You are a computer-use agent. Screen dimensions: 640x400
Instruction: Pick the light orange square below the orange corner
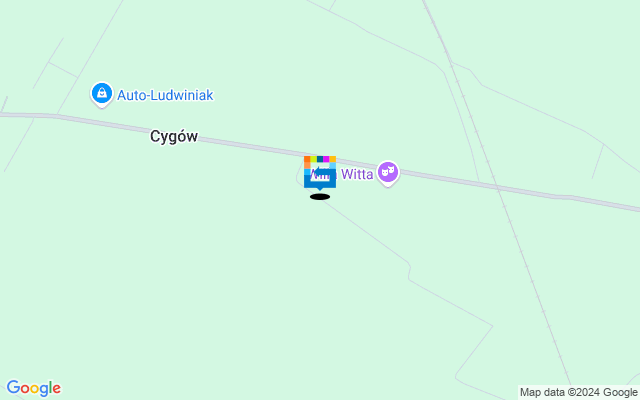[307, 165]
